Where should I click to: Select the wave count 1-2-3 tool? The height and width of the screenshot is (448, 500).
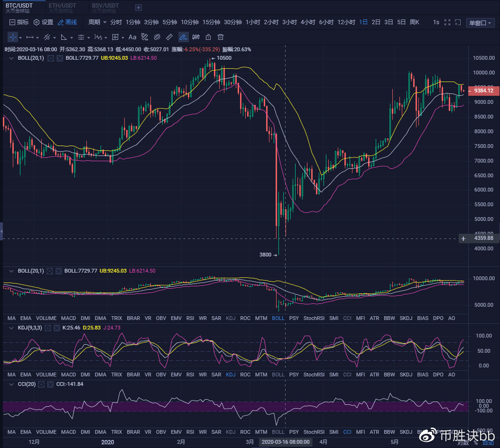coord(98,37)
